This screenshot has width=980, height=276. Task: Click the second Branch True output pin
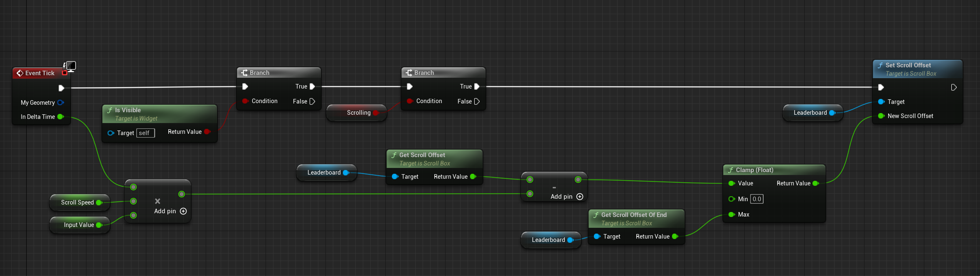pyautogui.click(x=477, y=86)
